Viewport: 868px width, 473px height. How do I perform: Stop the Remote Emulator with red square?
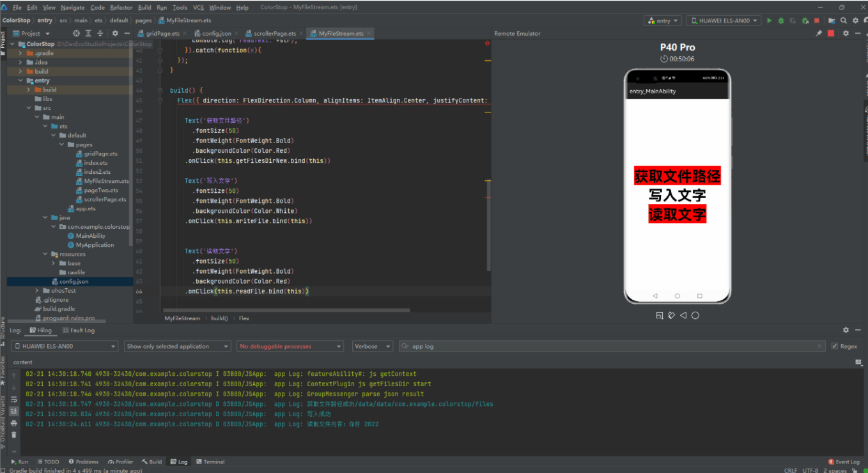click(x=831, y=33)
